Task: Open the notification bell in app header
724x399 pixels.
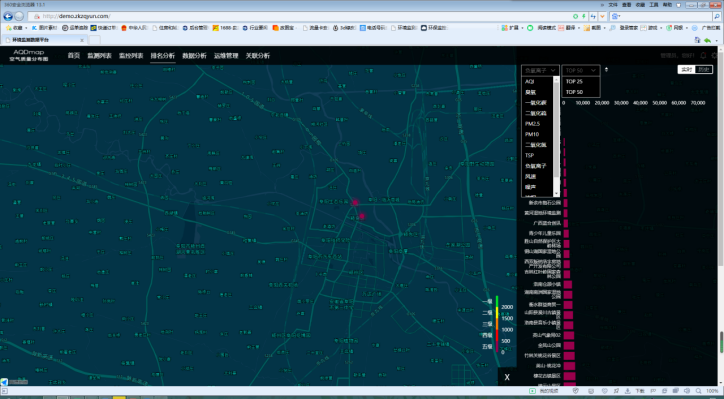Action: click(703, 55)
